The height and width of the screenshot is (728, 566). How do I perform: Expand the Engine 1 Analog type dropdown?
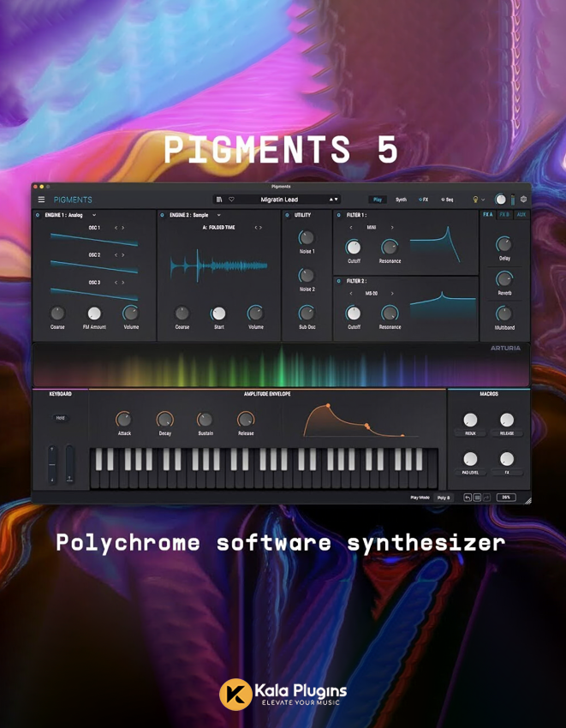click(94, 216)
